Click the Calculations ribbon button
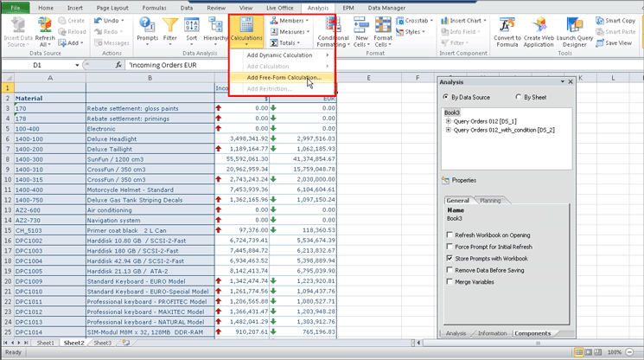Viewport: 644px width, 360px height. pyautogui.click(x=246, y=32)
